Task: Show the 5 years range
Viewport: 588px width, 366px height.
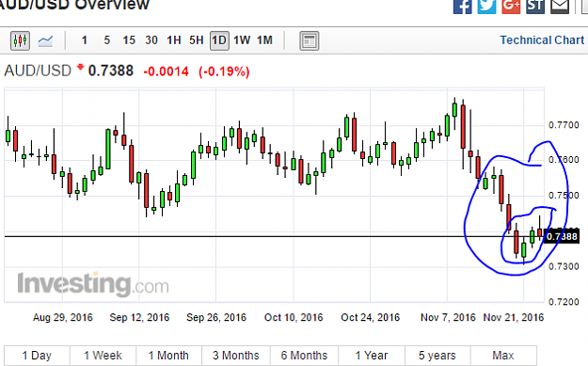Action: click(x=437, y=355)
